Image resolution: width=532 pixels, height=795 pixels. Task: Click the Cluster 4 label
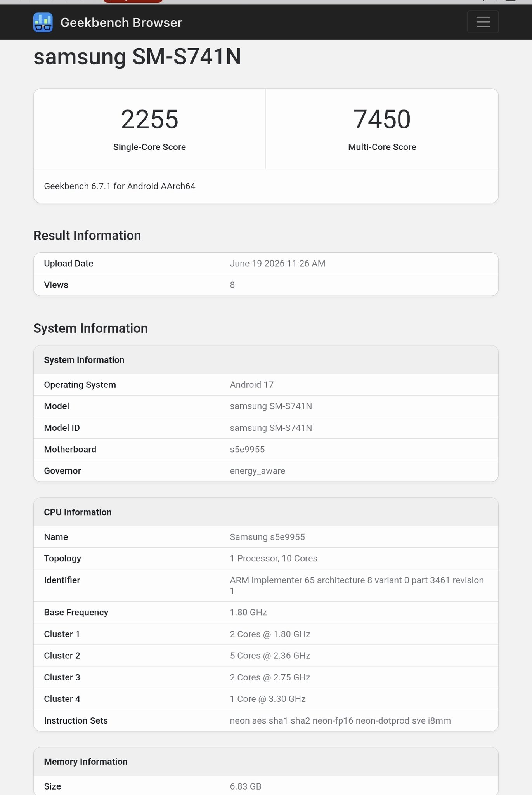[62, 699]
